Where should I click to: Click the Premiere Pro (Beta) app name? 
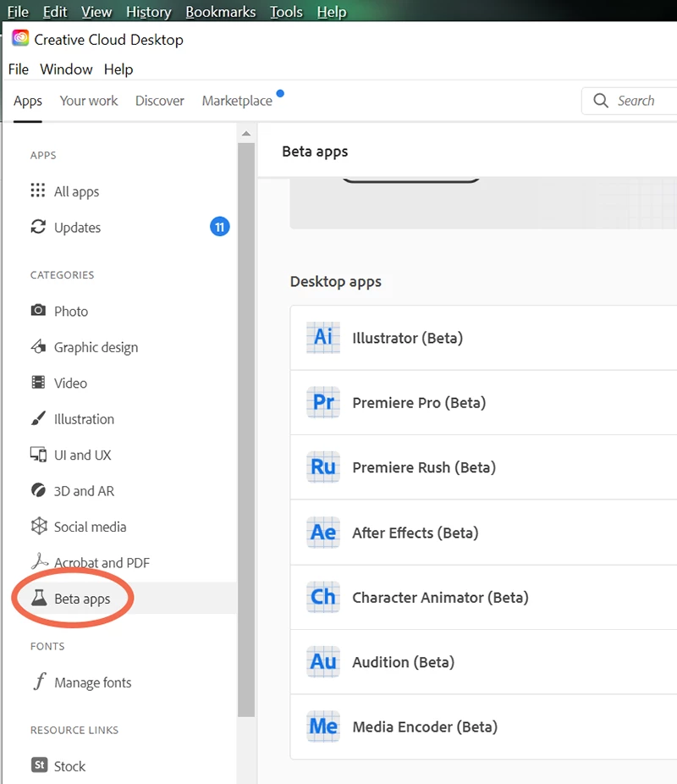pos(419,402)
